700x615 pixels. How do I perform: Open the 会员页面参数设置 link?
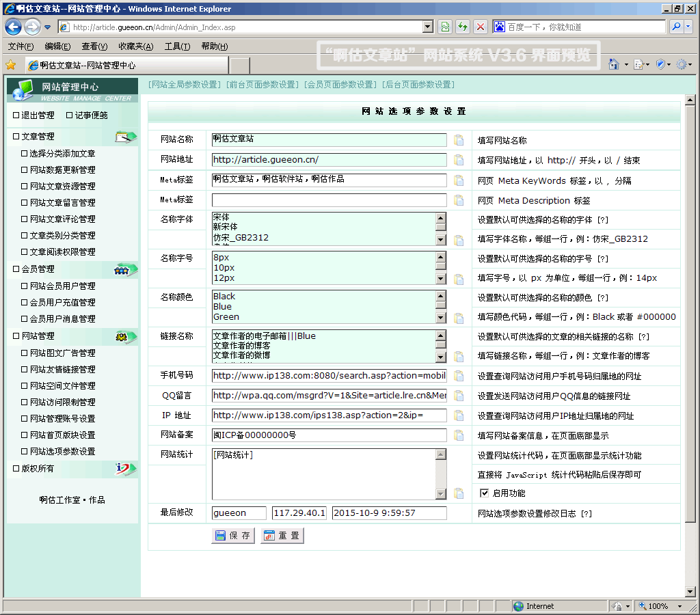(340, 85)
